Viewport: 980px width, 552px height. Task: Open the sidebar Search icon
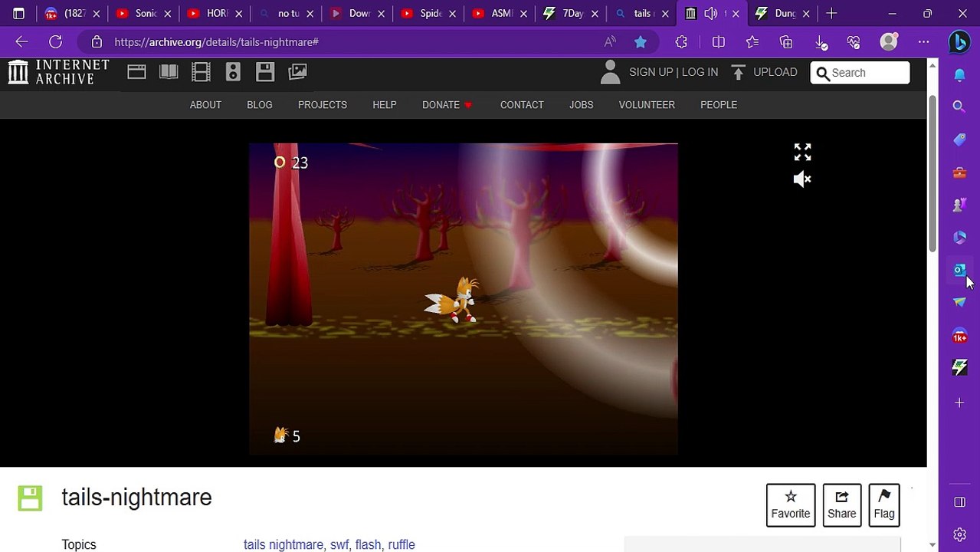click(x=959, y=107)
